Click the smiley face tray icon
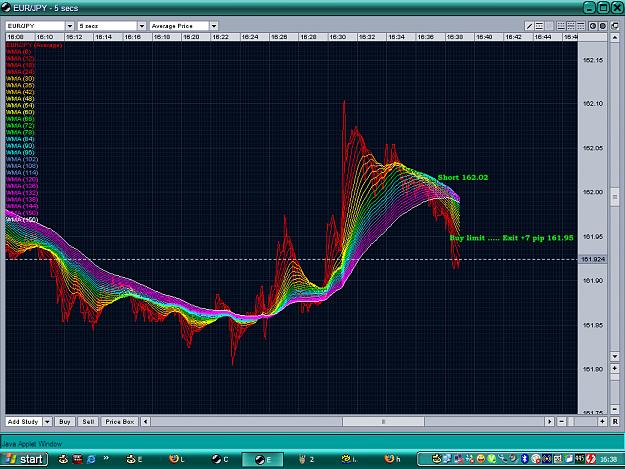Viewport: 625px width, 469px height. pyautogui.click(x=481, y=459)
